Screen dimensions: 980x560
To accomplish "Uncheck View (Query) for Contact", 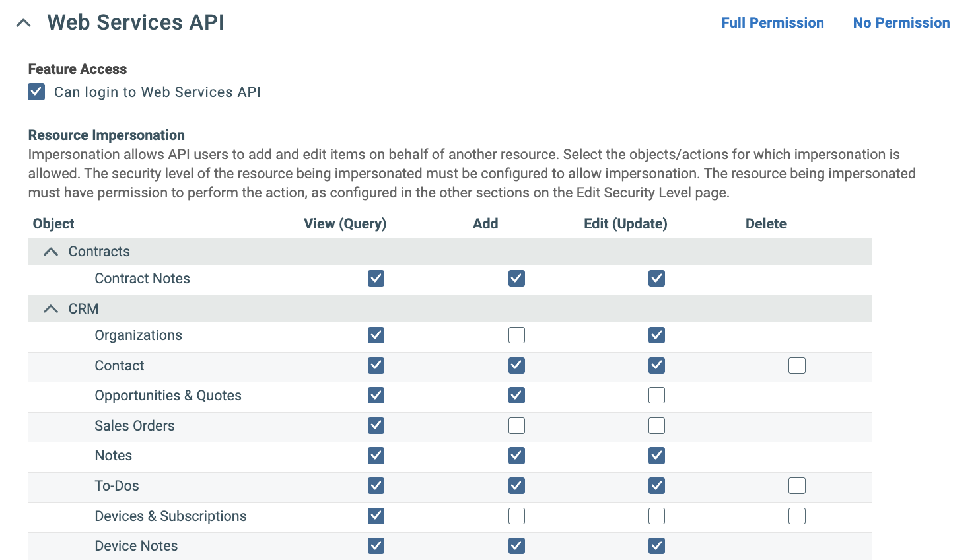I will pos(376,365).
